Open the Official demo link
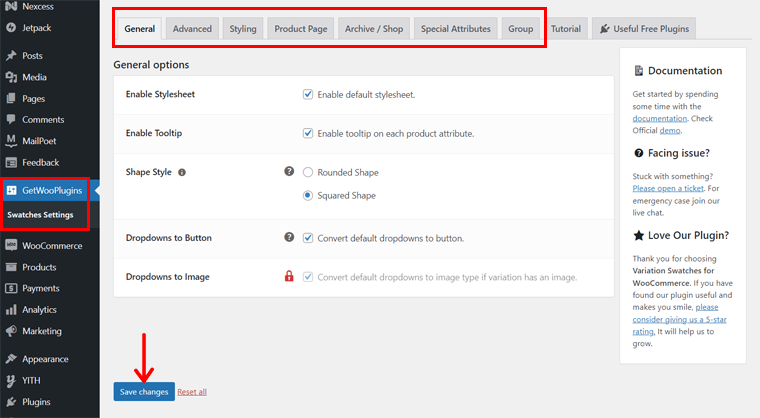The width and height of the screenshot is (760, 418). (670, 130)
